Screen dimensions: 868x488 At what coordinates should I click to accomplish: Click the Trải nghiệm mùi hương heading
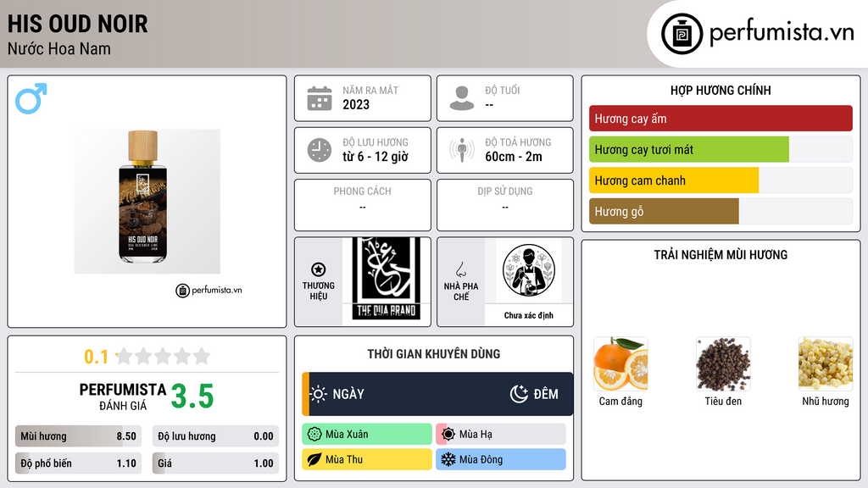pyautogui.click(x=721, y=255)
